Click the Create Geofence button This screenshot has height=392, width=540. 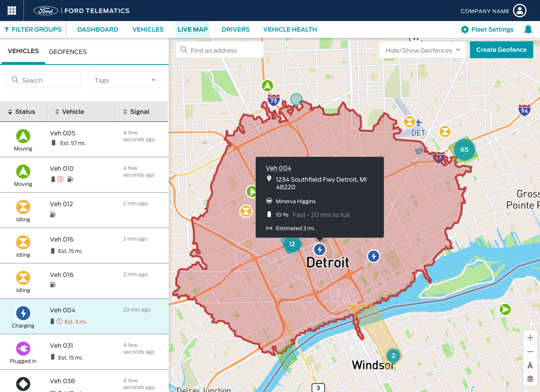501,49
